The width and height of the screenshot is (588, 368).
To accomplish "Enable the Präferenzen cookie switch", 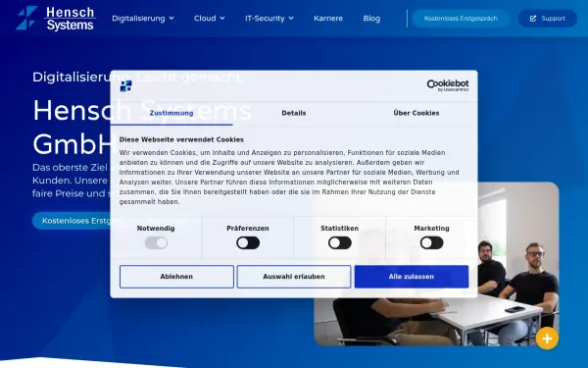I will (x=248, y=243).
